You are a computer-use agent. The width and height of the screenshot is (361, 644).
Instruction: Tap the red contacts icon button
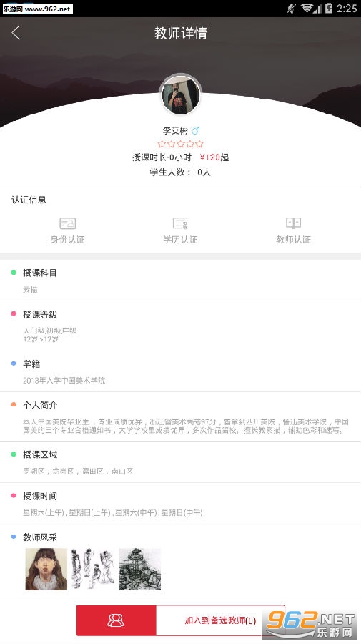tap(116, 620)
